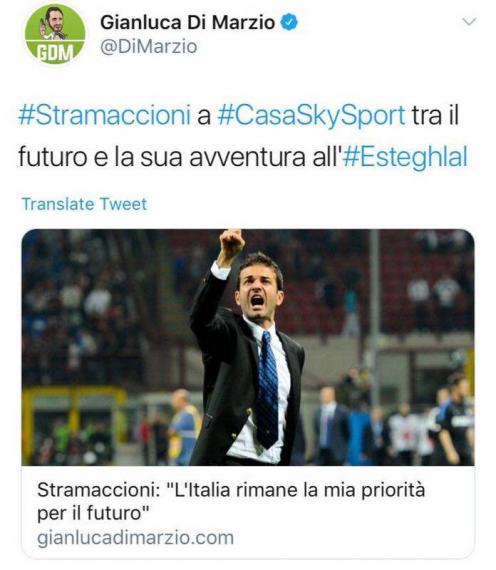
Task: Open the Gianluca Di Marzio profile avatar
Action: (x=55, y=35)
